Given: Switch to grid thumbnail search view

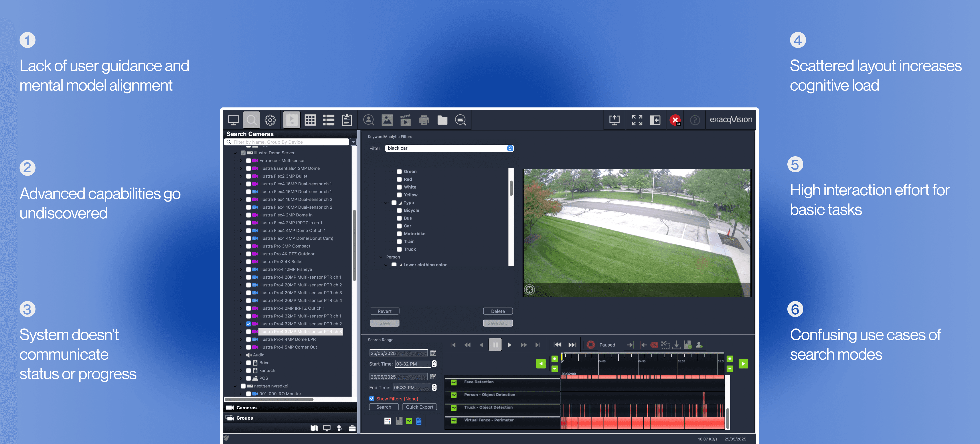Looking at the screenshot, I should [310, 120].
